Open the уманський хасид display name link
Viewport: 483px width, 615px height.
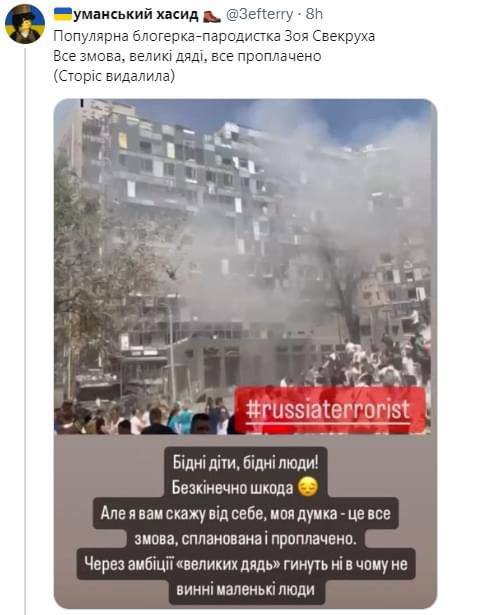pyautogui.click(x=136, y=15)
